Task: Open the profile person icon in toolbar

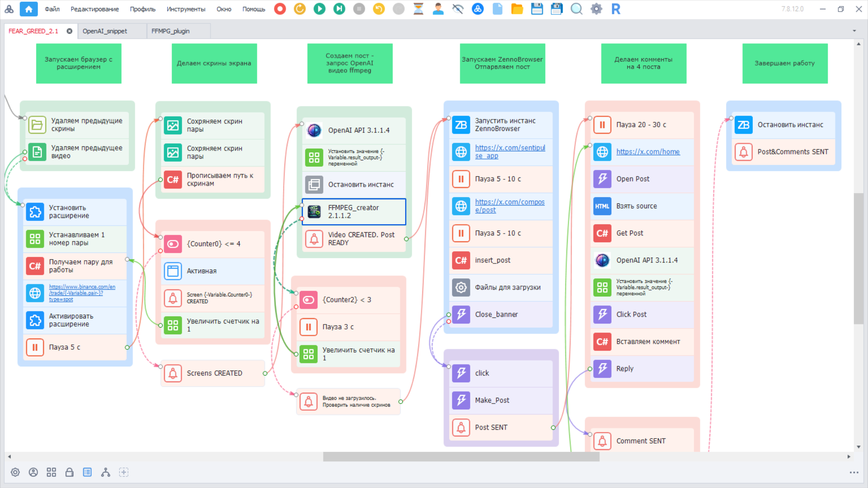Action: tap(438, 9)
